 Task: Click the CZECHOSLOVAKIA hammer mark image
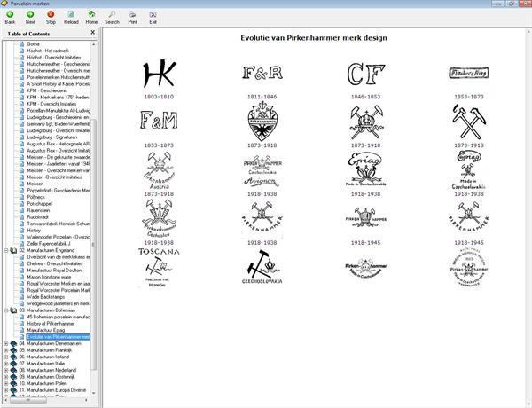[x=262, y=267]
